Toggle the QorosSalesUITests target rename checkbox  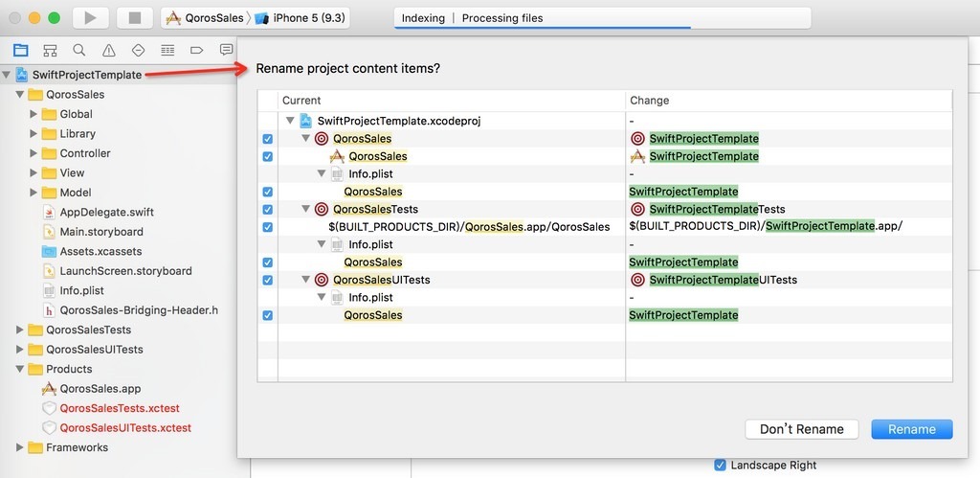click(267, 280)
